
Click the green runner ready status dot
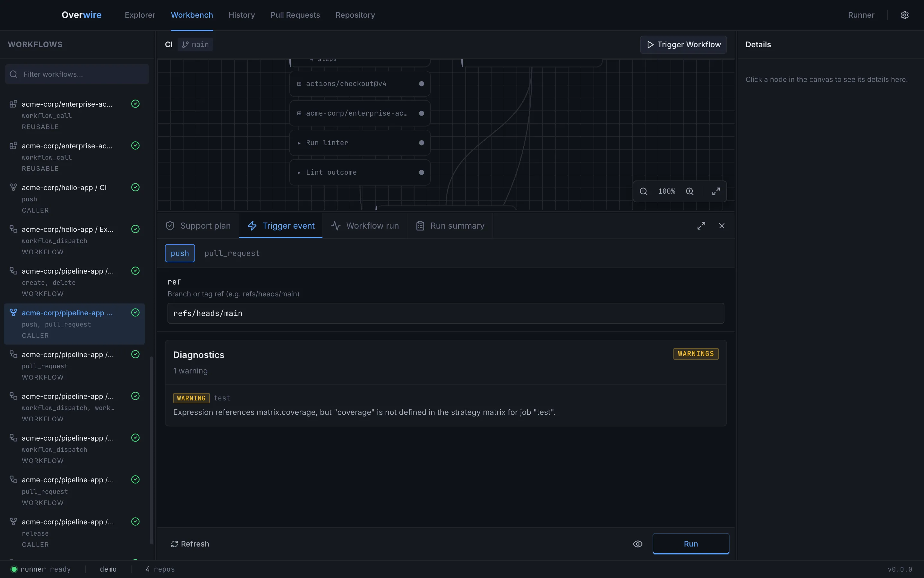point(14,569)
